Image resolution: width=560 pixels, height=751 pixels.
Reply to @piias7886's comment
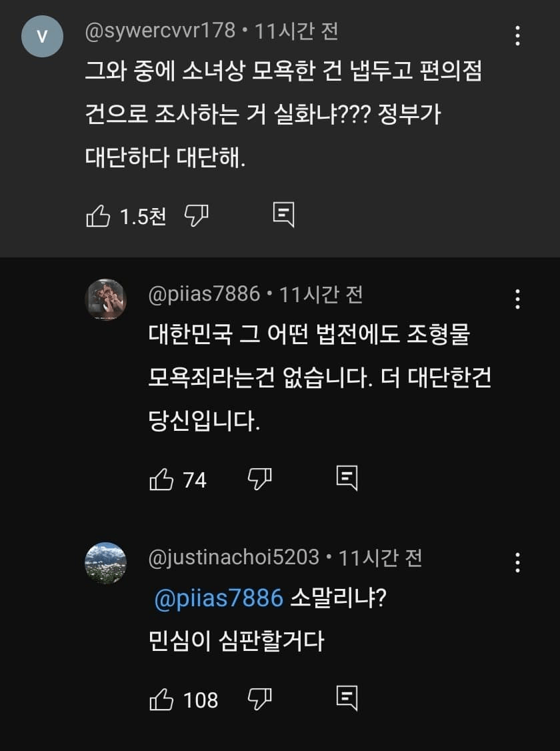tap(347, 478)
